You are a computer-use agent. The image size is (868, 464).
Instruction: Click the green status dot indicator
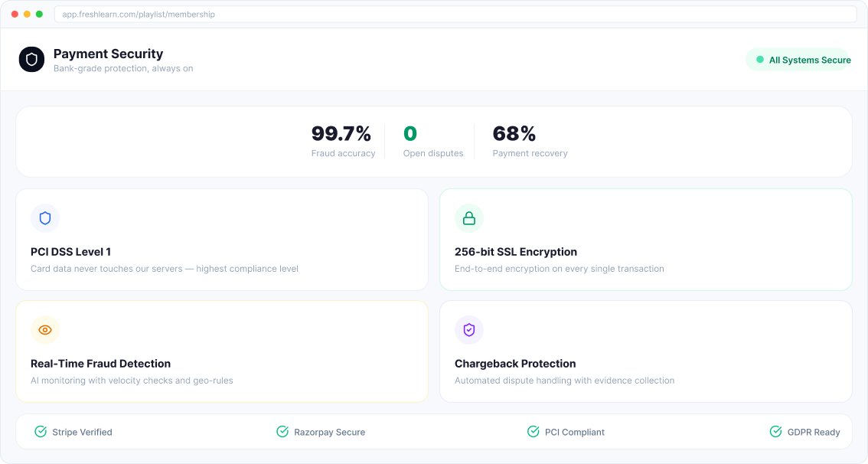[760, 60]
